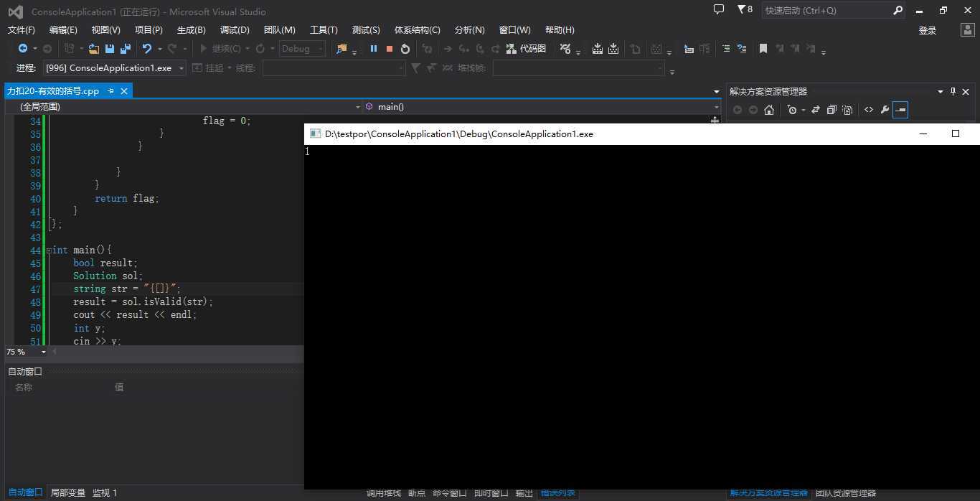
Task: Click the 登录 sign-in link
Action: tap(928, 30)
